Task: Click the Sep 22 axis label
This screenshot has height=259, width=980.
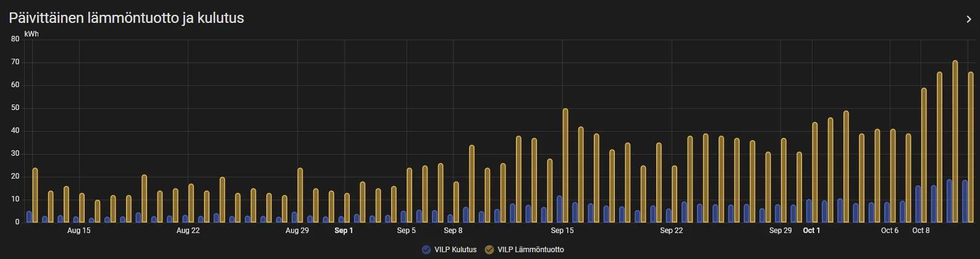Action: [x=671, y=231]
